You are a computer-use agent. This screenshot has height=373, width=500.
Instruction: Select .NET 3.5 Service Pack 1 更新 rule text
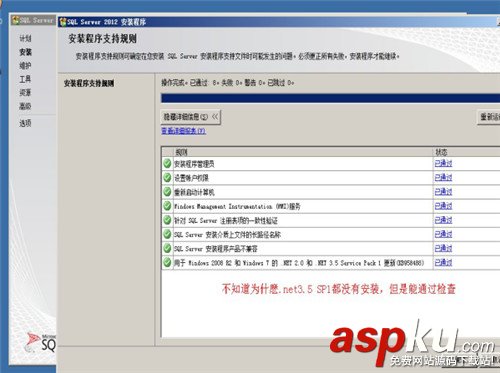pyautogui.click(x=299, y=263)
